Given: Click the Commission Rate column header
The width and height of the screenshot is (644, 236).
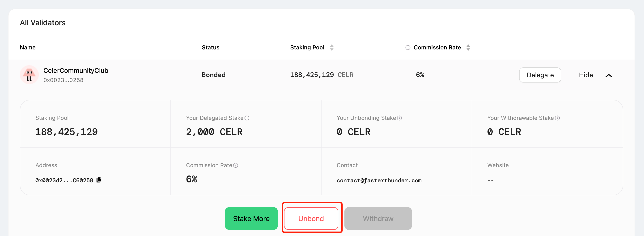Looking at the screenshot, I should 437,47.
